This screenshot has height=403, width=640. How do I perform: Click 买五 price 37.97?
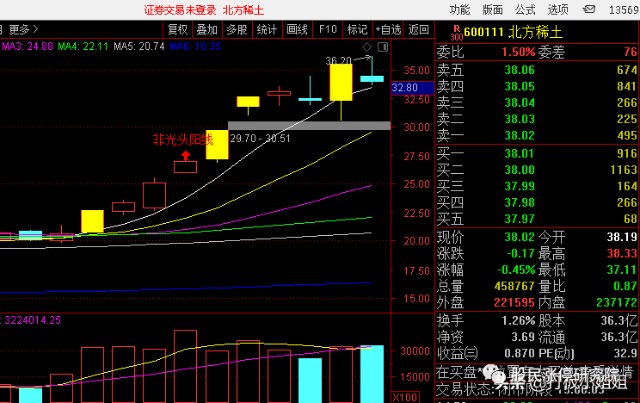[519, 219]
